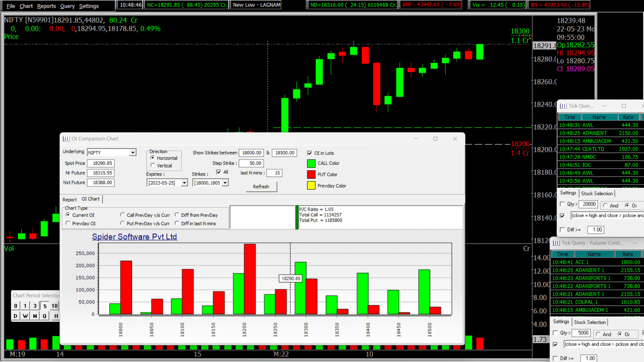Switch to the Report tab

(69, 199)
